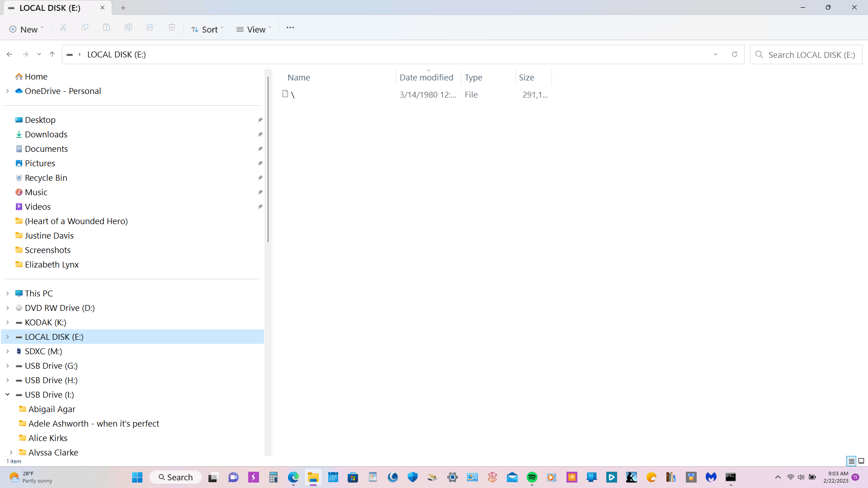The image size is (868, 488).
Task: Click the Delete trash icon
Action: pyautogui.click(x=172, y=28)
